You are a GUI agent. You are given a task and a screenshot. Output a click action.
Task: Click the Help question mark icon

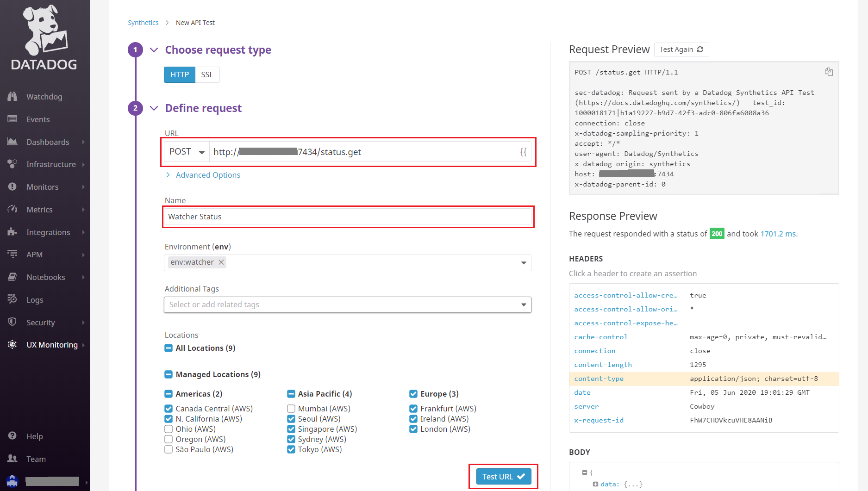pos(12,436)
